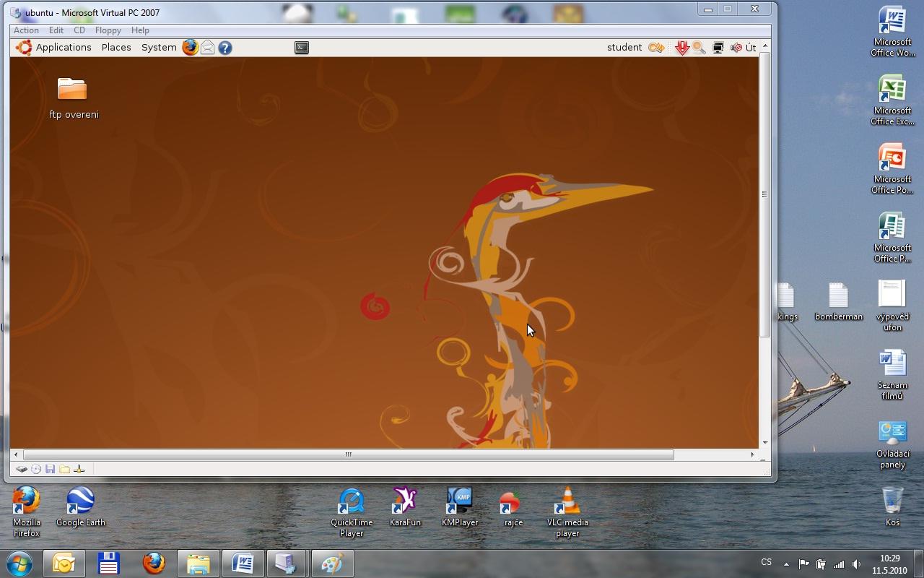Show hidden tray icons arrow
924x578 pixels.
(x=786, y=564)
